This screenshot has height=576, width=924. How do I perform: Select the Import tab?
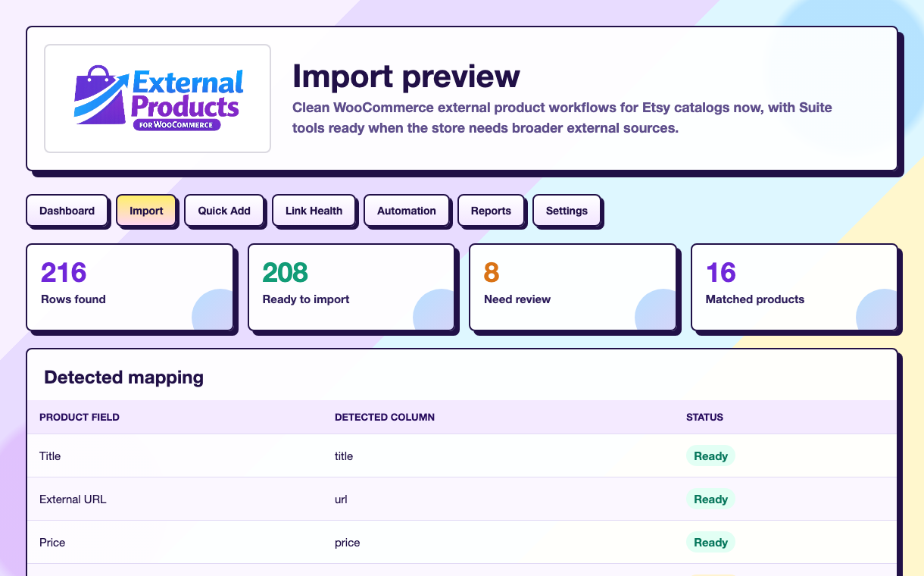pos(146,211)
